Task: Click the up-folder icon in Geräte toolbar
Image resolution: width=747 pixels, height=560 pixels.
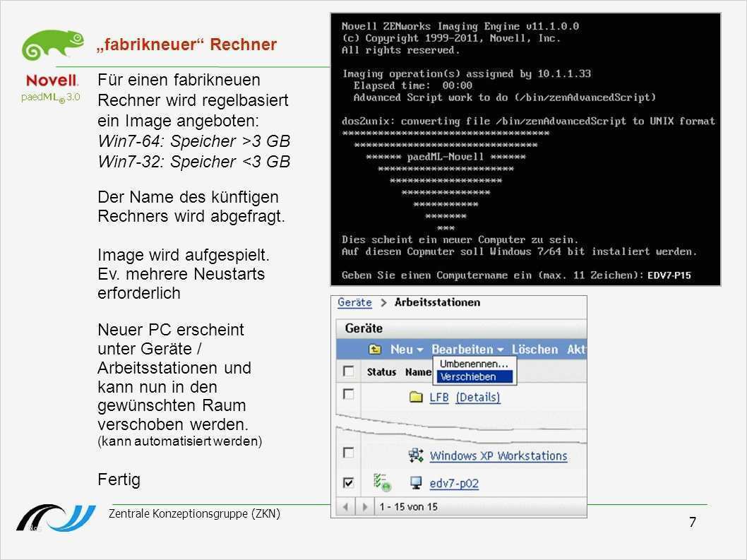Action: (x=375, y=350)
